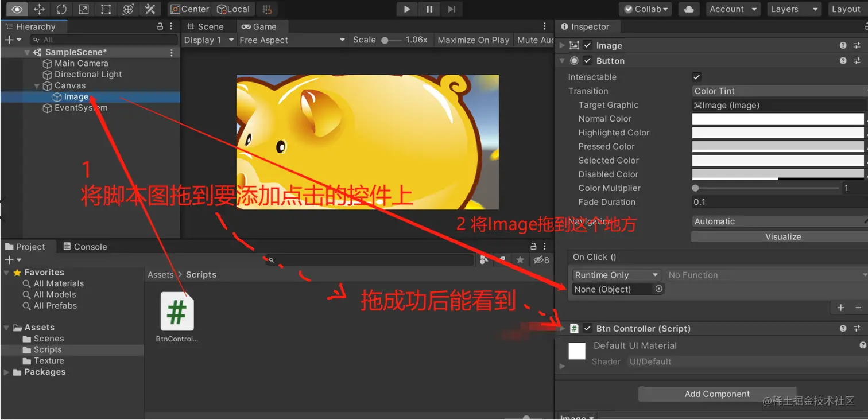
Task: Open the No Function dropdown
Action: pyautogui.click(x=766, y=275)
